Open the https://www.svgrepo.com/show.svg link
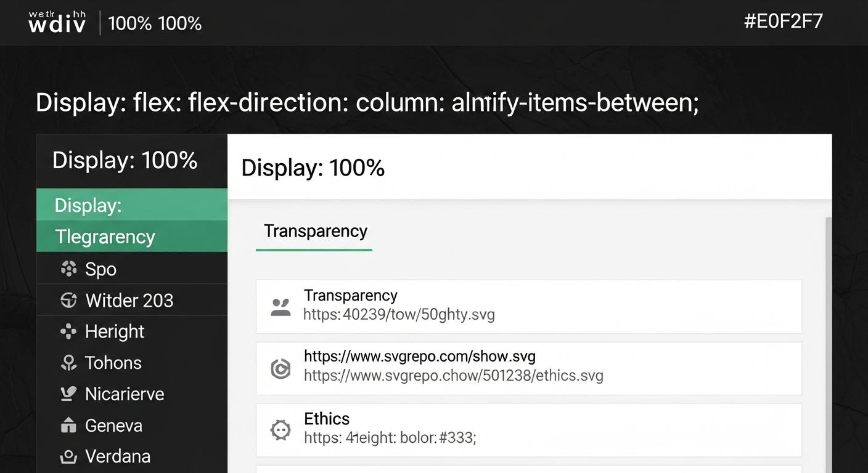Viewport: 868px width, 473px height. [x=419, y=356]
